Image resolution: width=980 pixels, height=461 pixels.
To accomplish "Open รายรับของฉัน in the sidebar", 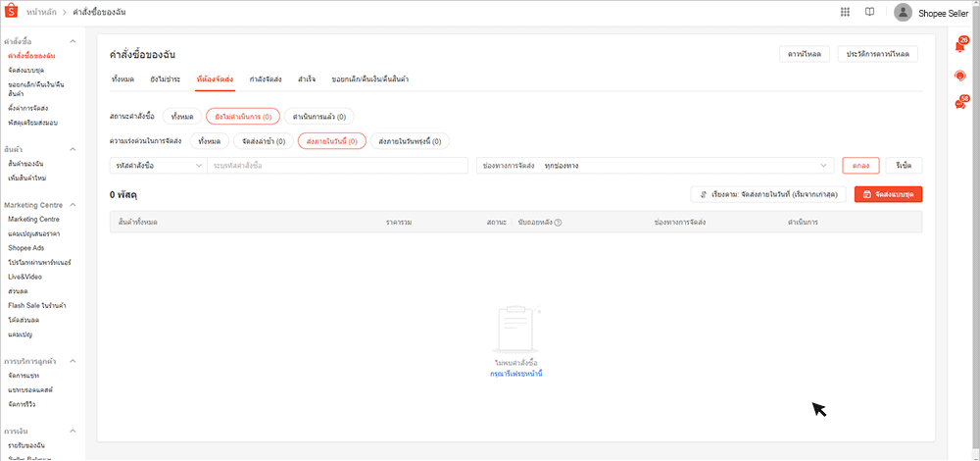I will (26, 446).
